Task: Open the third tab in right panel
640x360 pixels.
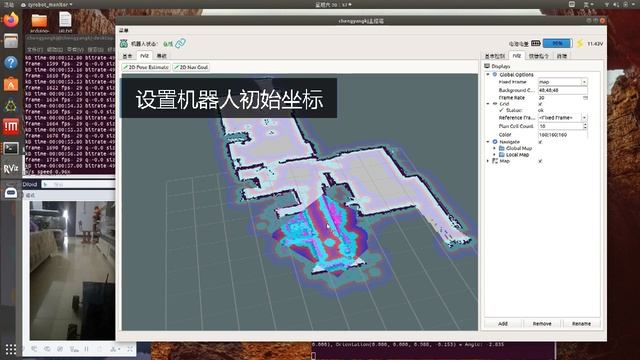Action: click(539, 56)
